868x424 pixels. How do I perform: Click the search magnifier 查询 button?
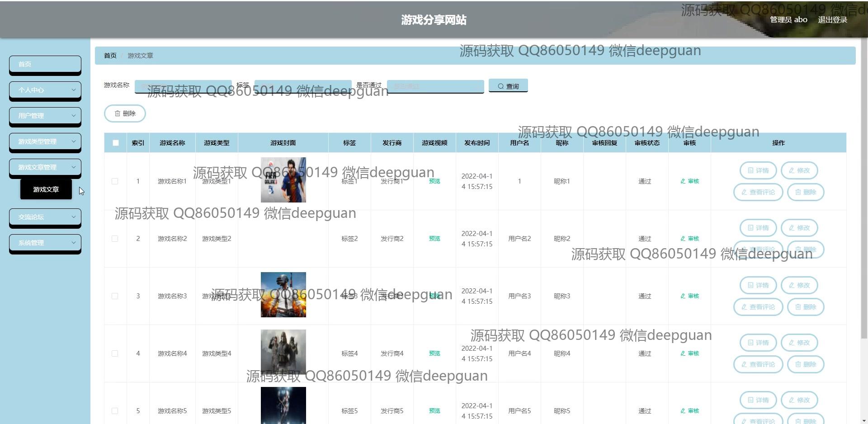point(508,86)
